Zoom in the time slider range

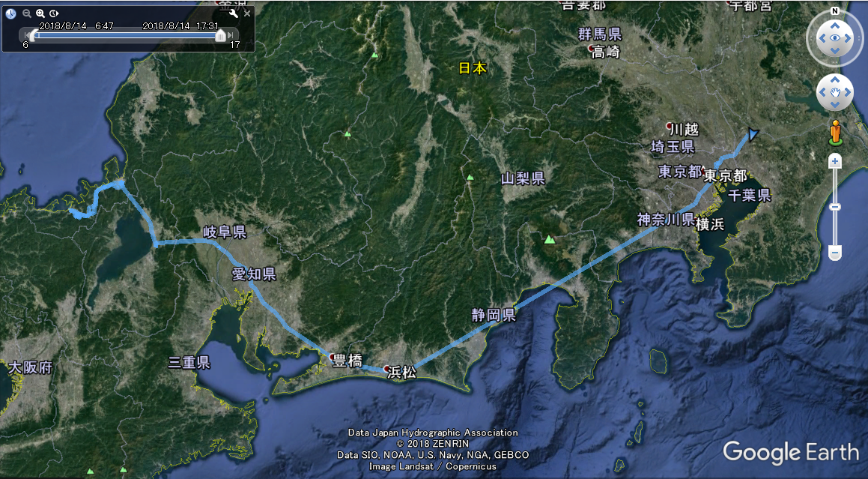tap(40, 13)
